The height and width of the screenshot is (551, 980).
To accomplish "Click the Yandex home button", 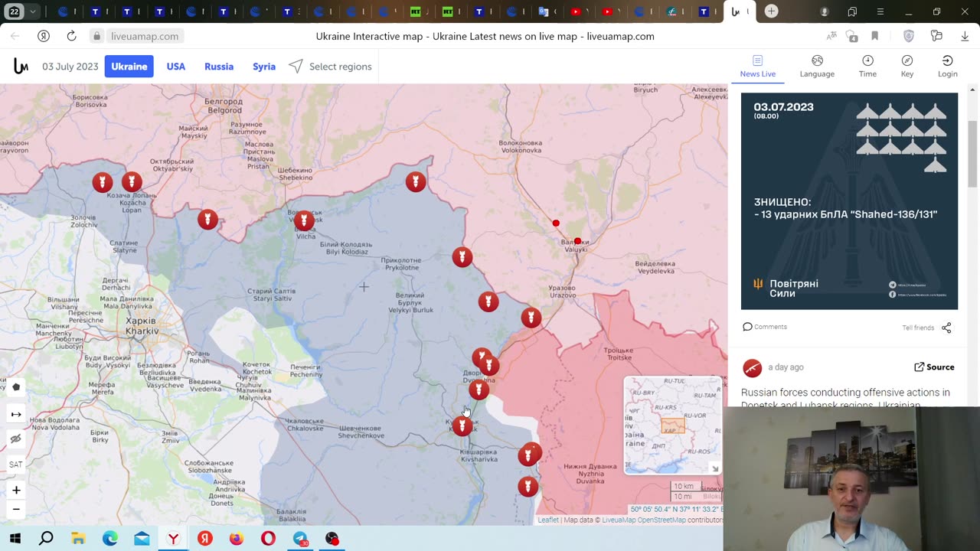I will 44,36.
